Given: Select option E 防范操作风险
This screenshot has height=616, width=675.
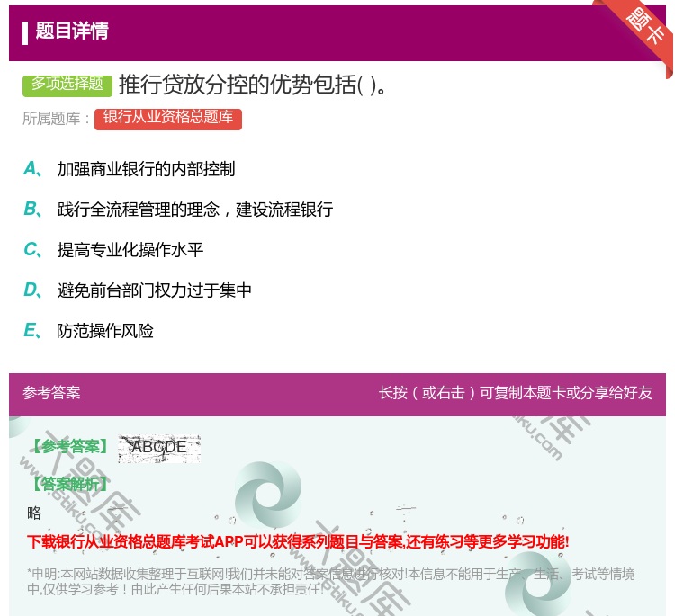Looking at the screenshot, I should [105, 331].
